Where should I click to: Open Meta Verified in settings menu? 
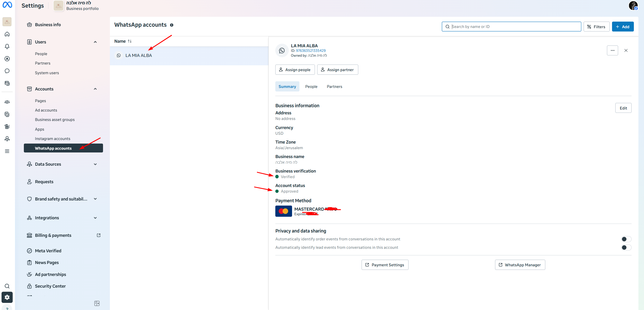click(48, 251)
